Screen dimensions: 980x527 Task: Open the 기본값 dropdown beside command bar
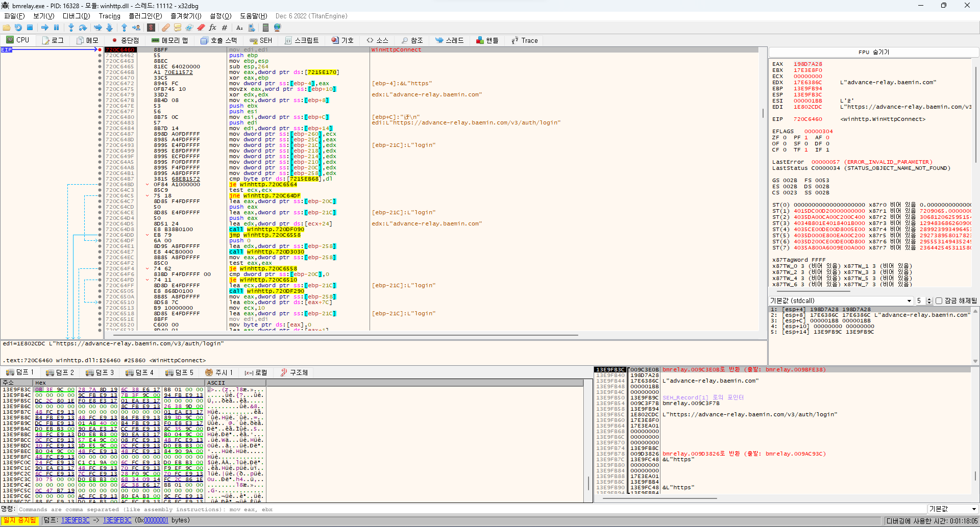coord(952,509)
